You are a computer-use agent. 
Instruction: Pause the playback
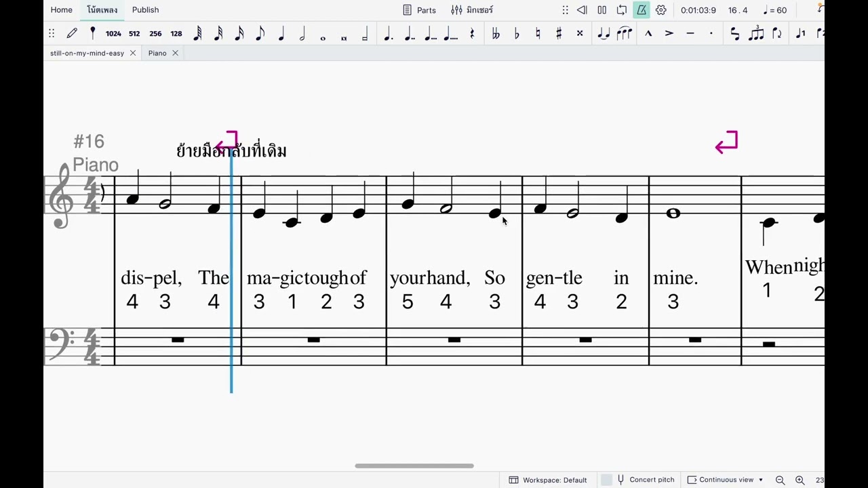pos(601,10)
